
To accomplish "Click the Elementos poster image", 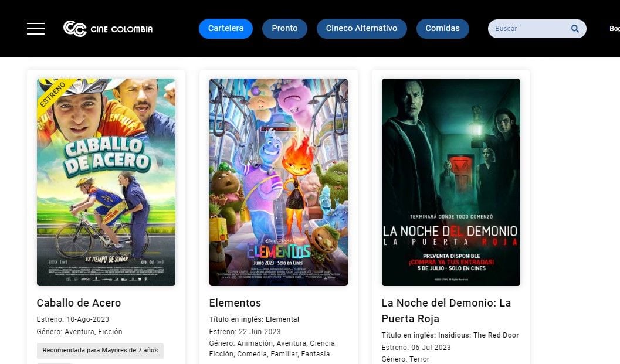I will (279, 182).
